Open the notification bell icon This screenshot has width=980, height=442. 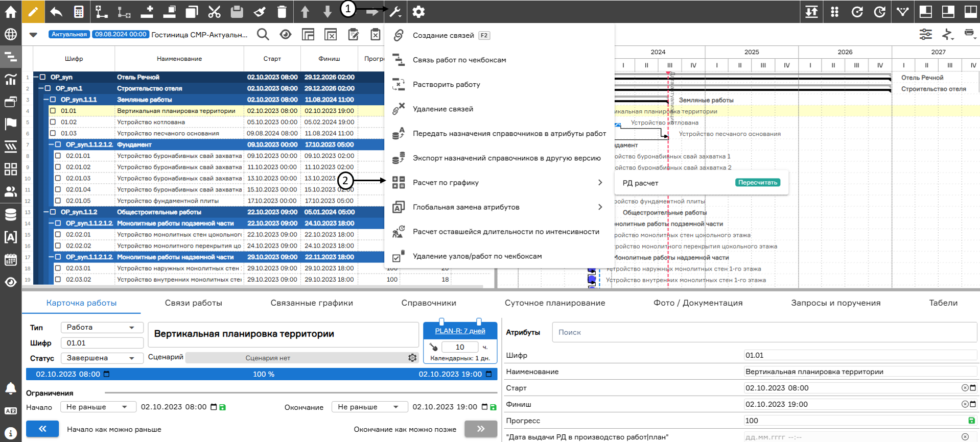click(x=10, y=388)
